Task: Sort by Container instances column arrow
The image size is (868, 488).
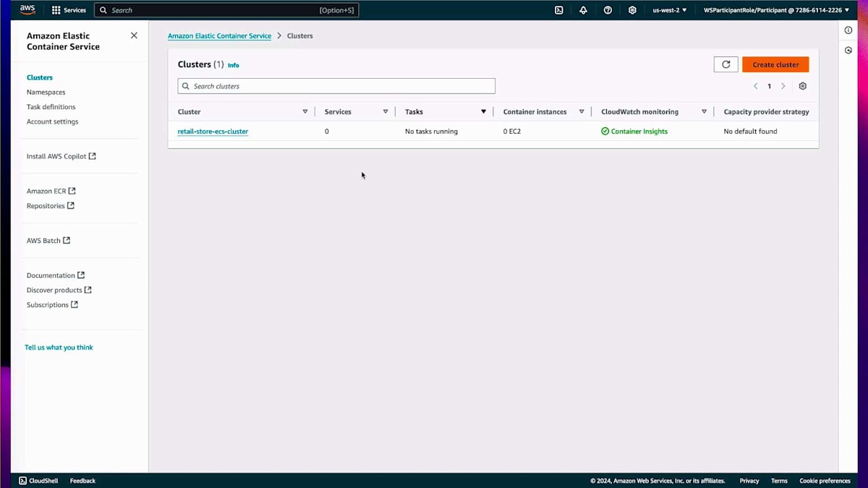Action: point(582,111)
